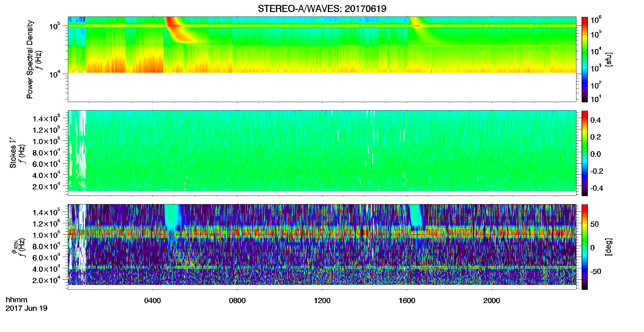
Task: Click the '4.0×10^4' tick of the φ RTN panel
Action: pos(47,268)
